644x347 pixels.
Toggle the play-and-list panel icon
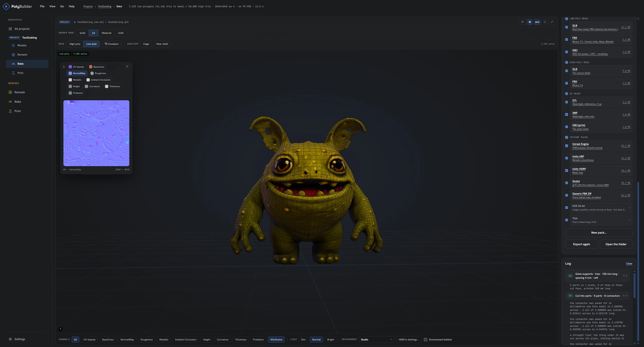coord(537,22)
